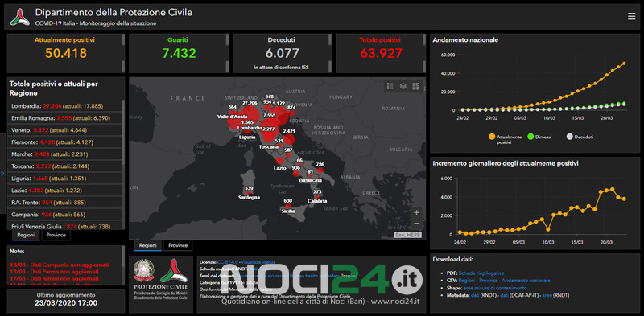Image resolution: width=644 pixels, height=316 pixels.
Task: Select the Valle d'Aosta 364 marker
Action: point(233,112)
